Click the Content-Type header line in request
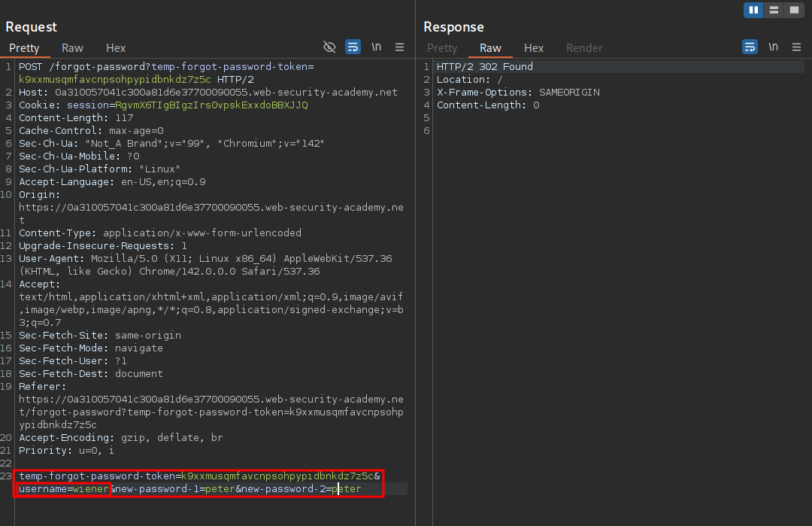The width and height of the screenshot is (812, 526). tap(159, 233)
